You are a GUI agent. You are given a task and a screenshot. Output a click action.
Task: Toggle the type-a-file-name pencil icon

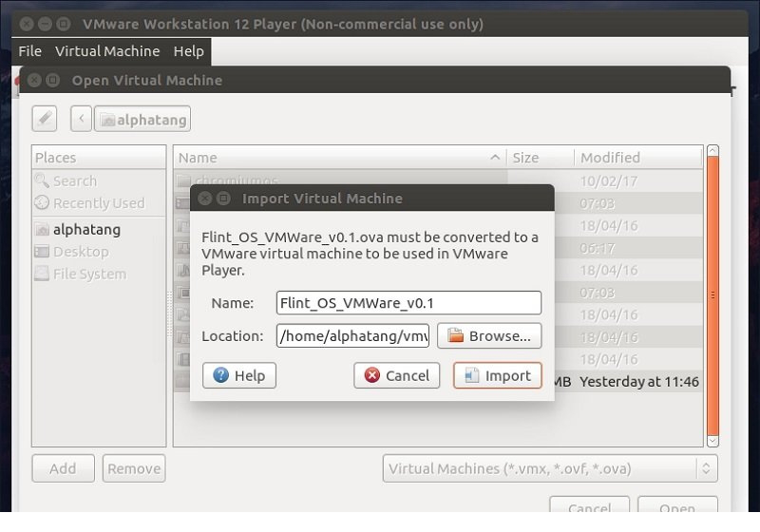(x=45, y=119)
